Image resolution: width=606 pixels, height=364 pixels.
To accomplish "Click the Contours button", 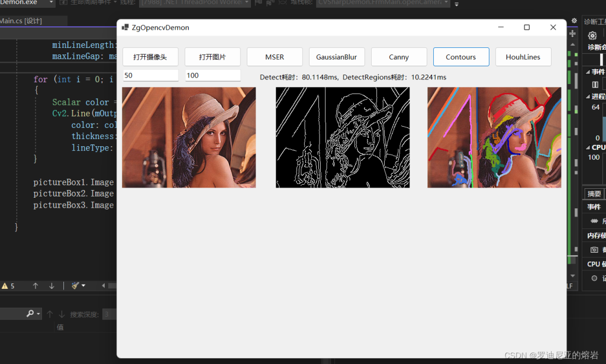I will 461,57.
